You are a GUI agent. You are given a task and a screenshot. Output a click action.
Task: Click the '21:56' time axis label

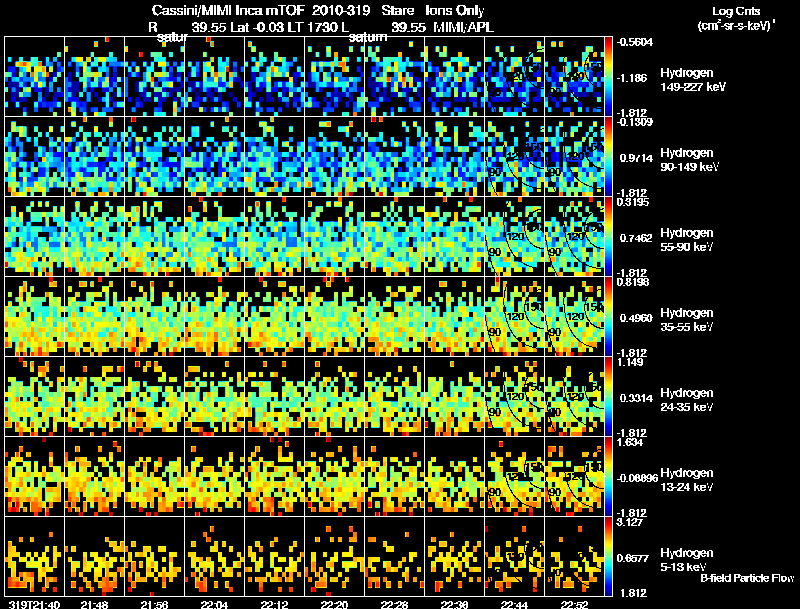(x=155, y=604)
